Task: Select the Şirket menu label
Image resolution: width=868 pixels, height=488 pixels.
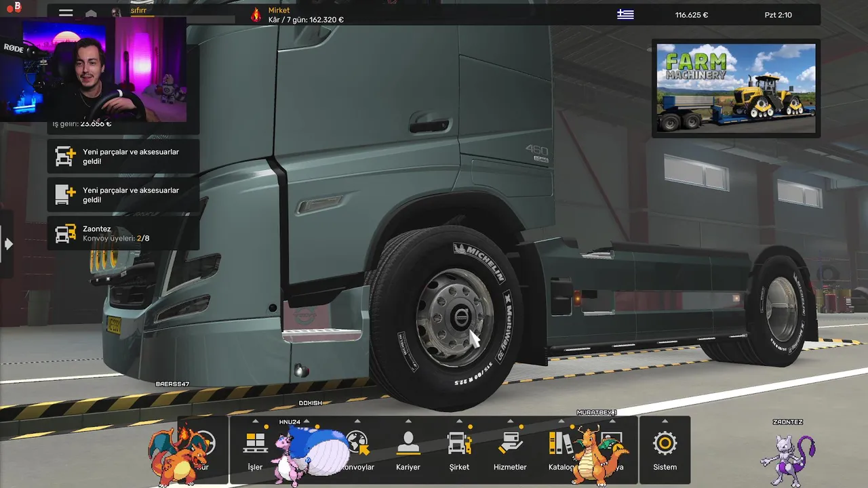Action: click(459, 467)
